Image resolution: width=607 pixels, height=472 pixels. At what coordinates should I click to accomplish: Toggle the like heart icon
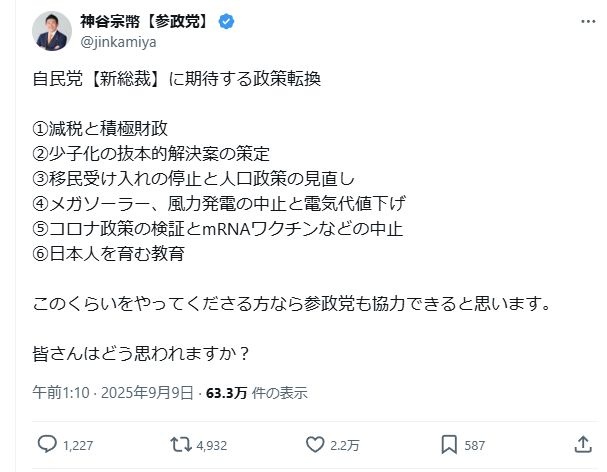[x=313, y=443]
